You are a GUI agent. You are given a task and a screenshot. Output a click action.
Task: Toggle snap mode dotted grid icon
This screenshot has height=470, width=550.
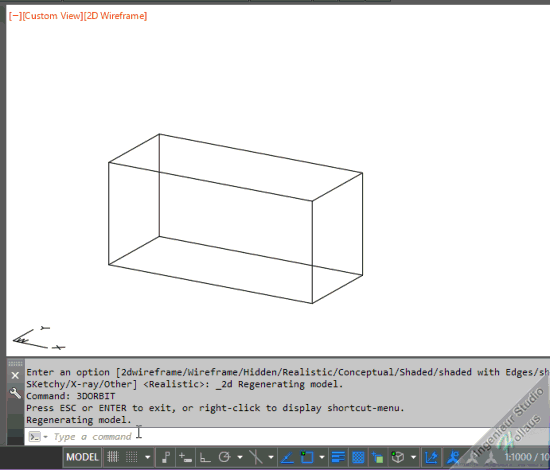(x=132, y=457)
